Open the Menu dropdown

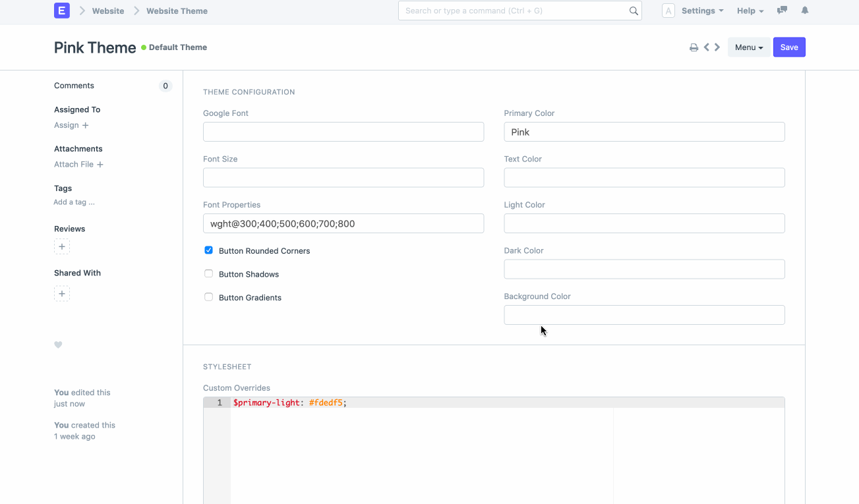pos(749,47)
